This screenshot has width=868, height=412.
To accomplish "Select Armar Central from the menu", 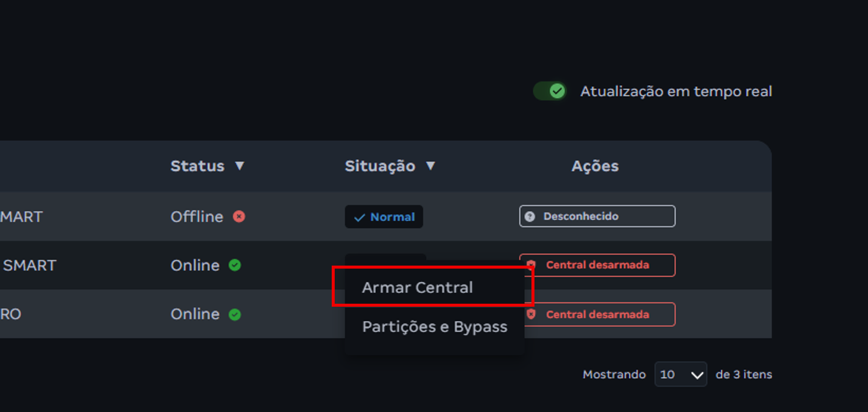I will click(417, 287).
